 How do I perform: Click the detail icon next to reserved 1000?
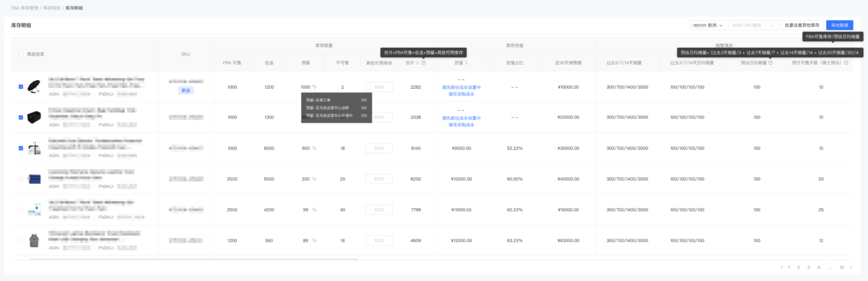(x=314, y=87)
